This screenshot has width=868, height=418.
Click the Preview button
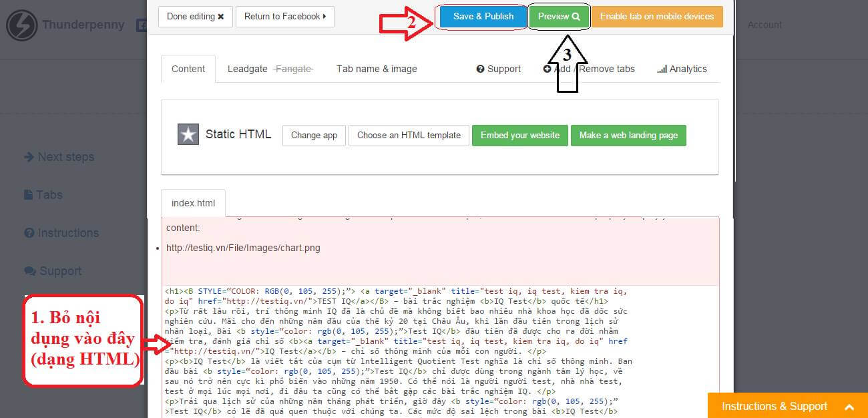click(x=559, y=16)
